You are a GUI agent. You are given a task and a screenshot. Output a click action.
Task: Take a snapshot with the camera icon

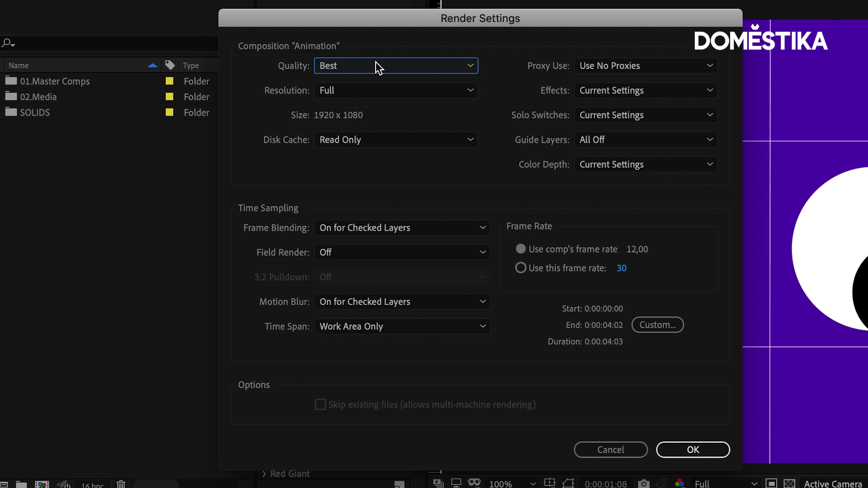pyautogui.click(x=643, y=483)
